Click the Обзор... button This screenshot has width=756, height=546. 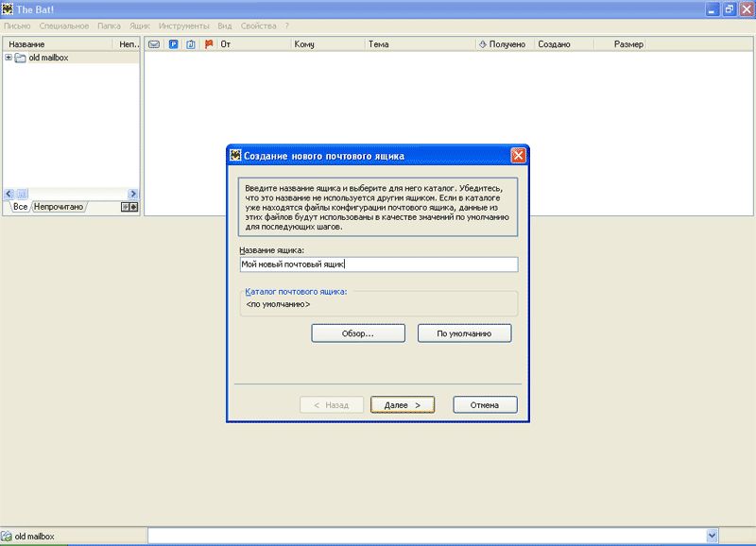pyautogui.click(x=358, y=333)
